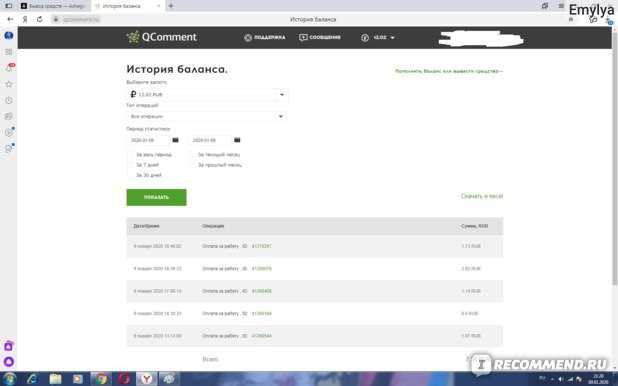This screenshot has width=618, height=386.
Task: Open task ID link in the 17:35 row
Action: pyautogui.click(x=262, y=291)
